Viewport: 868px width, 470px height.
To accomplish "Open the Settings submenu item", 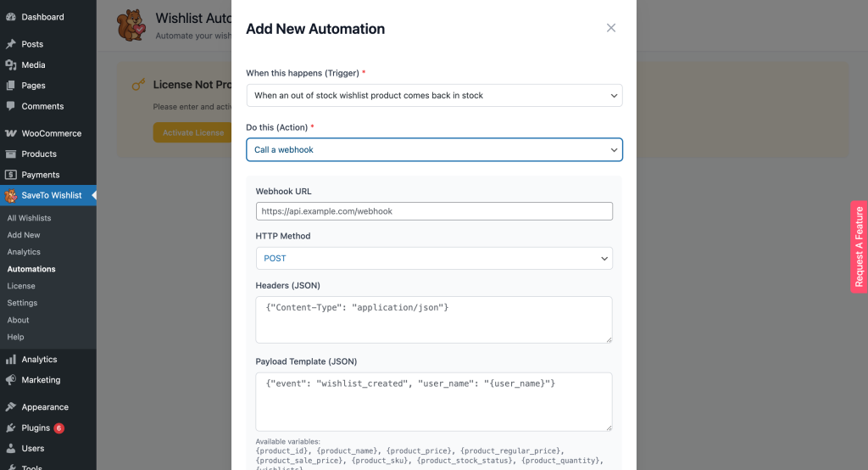I will coord(22,303).
